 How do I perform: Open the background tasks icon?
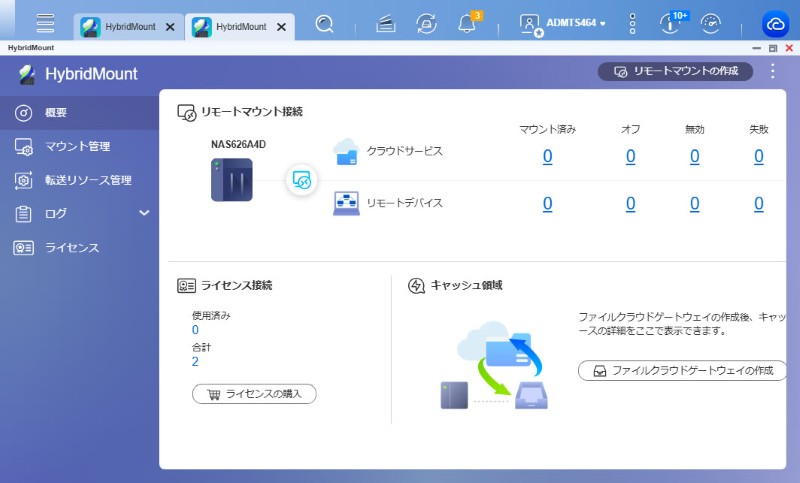[x=385, y=24]
